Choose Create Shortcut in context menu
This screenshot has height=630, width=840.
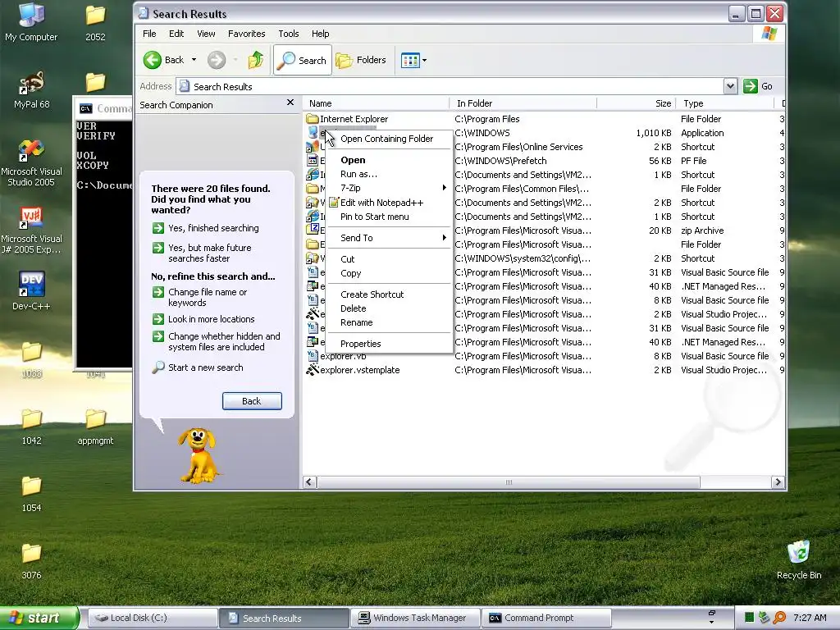pyautogui.click(x=388, y=294)
